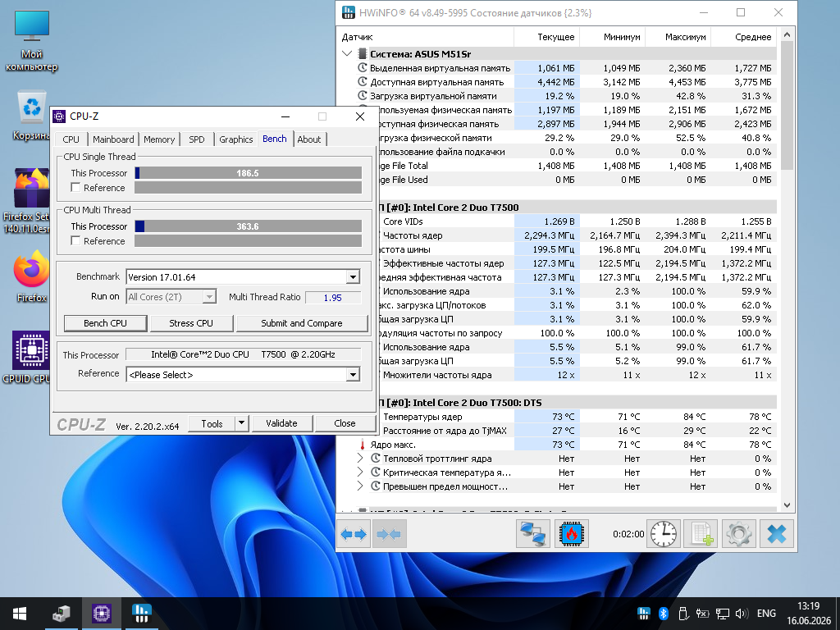Viewport: 840px width, 630px height.
Task: Open Benchmark version dropdown
Action: (353, 277)
